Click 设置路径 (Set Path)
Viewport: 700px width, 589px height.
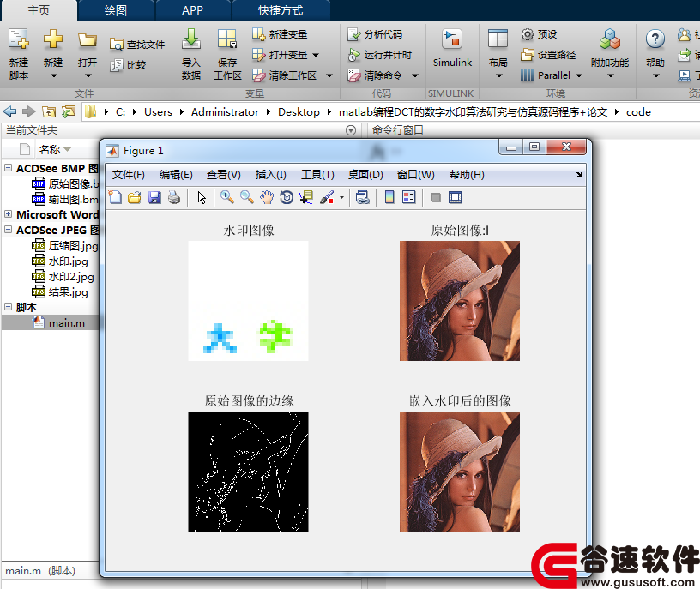[548, 55]
